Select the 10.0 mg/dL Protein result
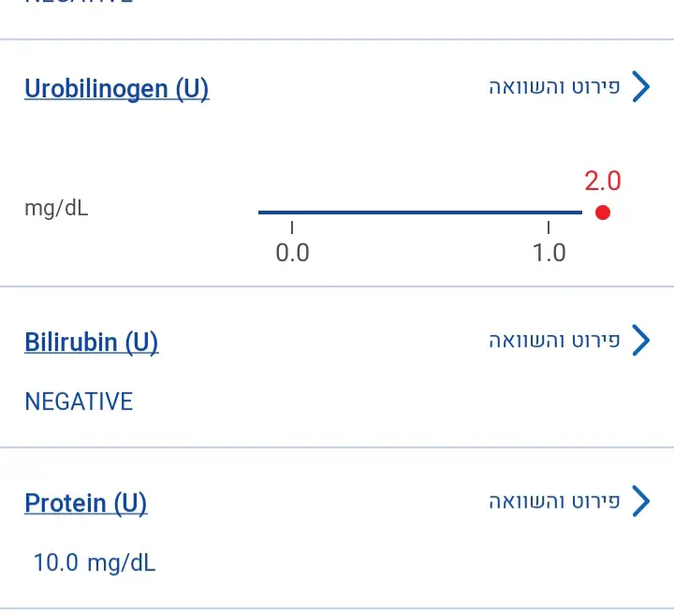Screen dimensions: 674x616 [95, 563]
